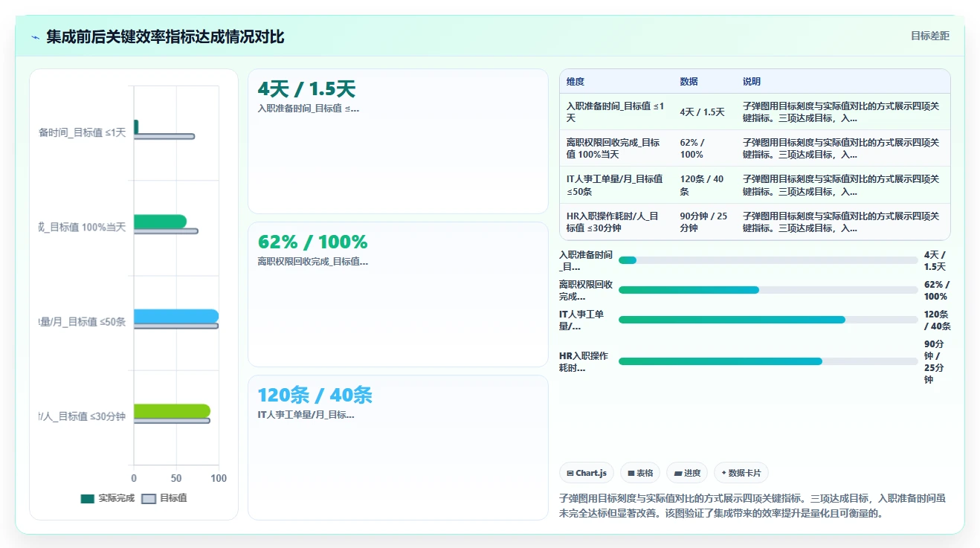Open the 4天 / 1.5天 data card
The width and height of the screenshot is (980, 548).
[398, 141]
